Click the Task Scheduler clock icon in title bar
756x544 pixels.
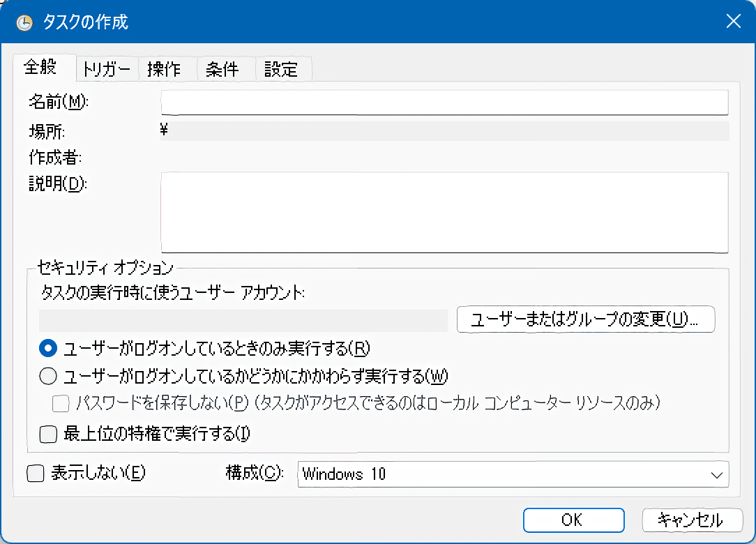point(24,22)
